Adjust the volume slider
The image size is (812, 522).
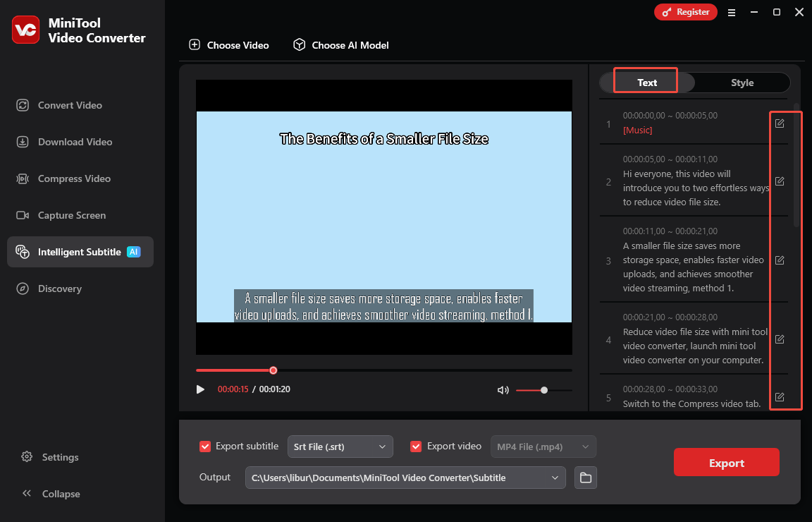click(543, 390)
